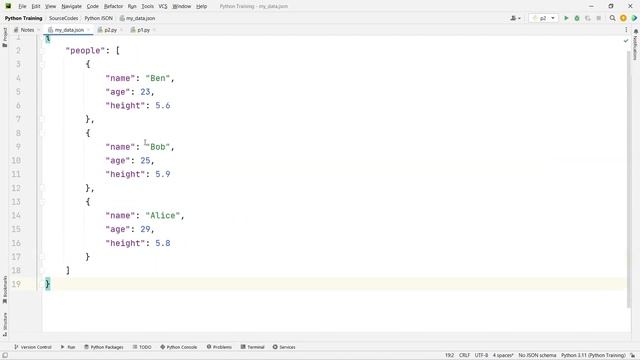This screenshot has height=360, width=640.
Task: Open the Bookmarks tool window stripe
Action: tap(5, 289)
